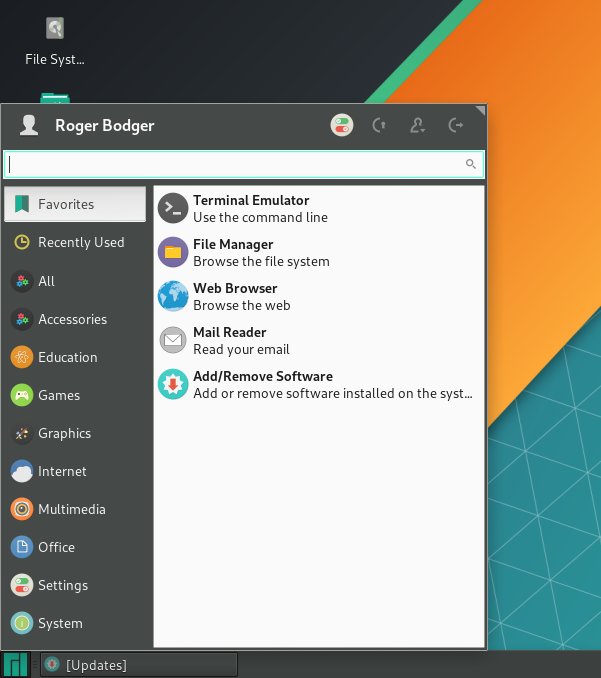Open the Mail Reader envelope icon
The image size is (601, 678).
173,340
